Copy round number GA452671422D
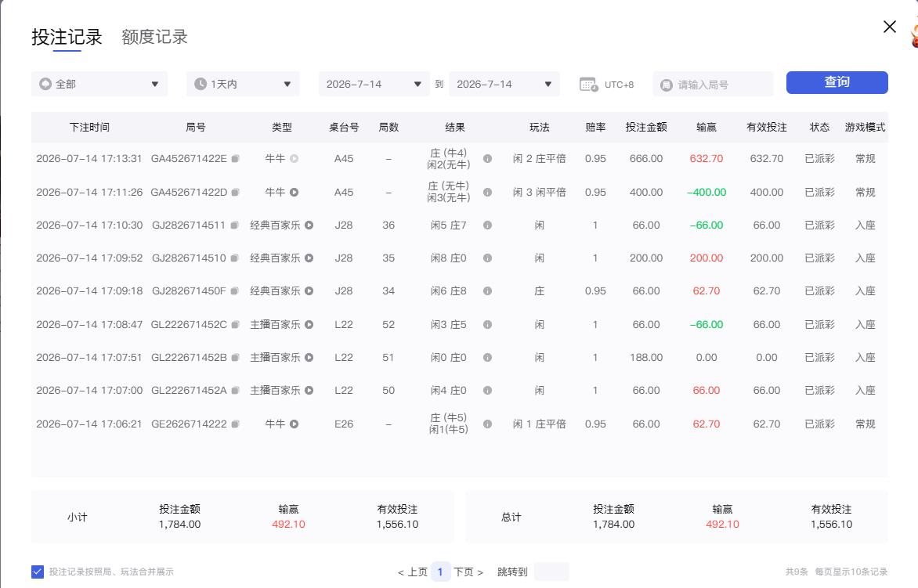Screen dimensions: 918x588 point(235,192)
